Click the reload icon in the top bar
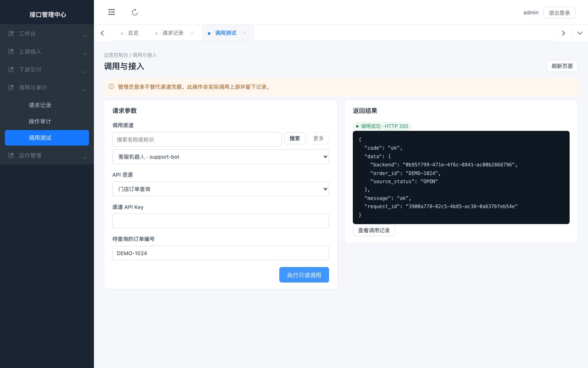Image resolution: width=588 pixels, height=368 pixels. click(x=135, y=12)
